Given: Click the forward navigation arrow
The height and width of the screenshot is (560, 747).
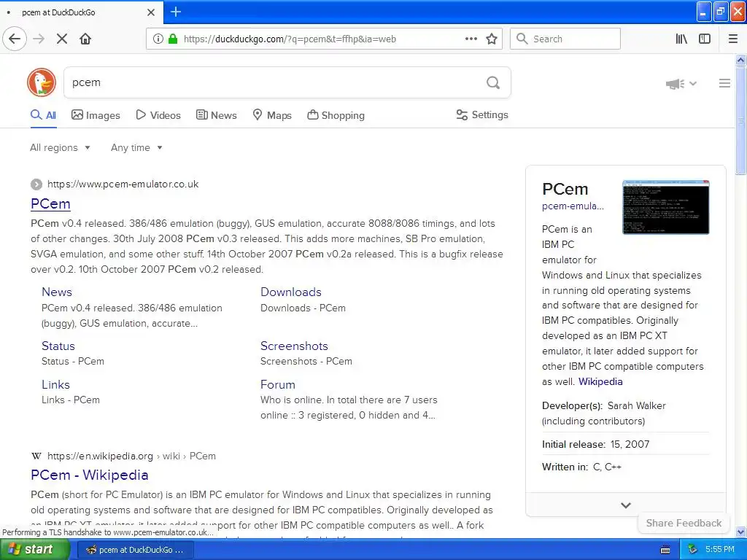Looking at the screenshot, I should pos(39,39).
